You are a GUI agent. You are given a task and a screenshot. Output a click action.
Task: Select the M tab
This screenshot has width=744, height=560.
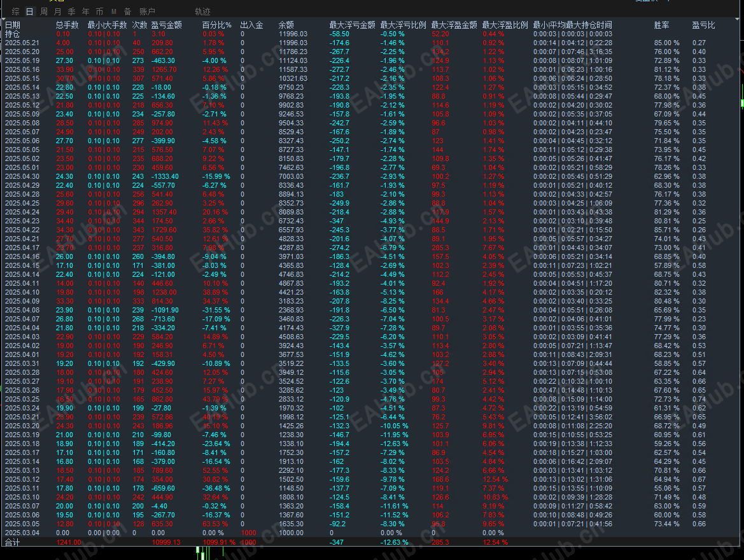tap(114, 11)
